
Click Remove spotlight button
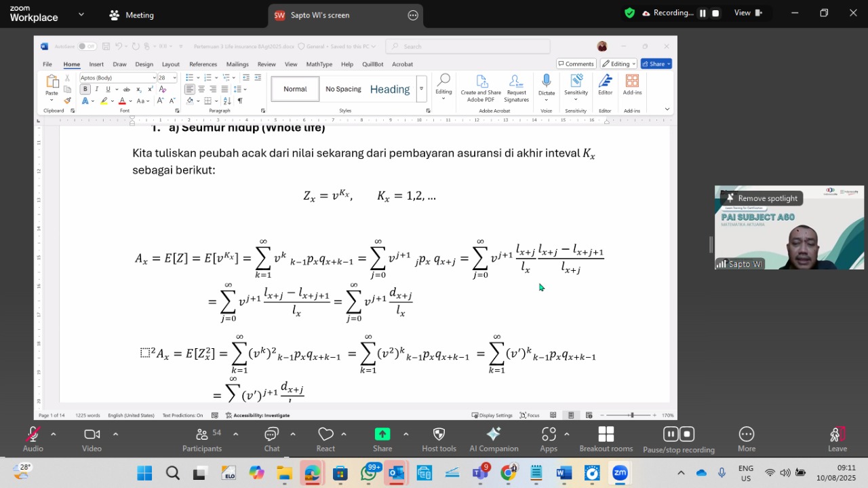point(762,198)
